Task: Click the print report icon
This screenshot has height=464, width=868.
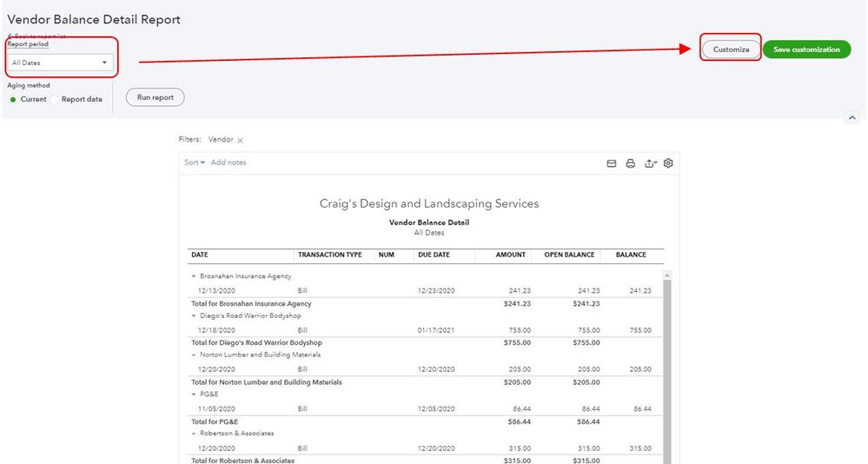Action: pyautogui.click(x=630, y=163)
